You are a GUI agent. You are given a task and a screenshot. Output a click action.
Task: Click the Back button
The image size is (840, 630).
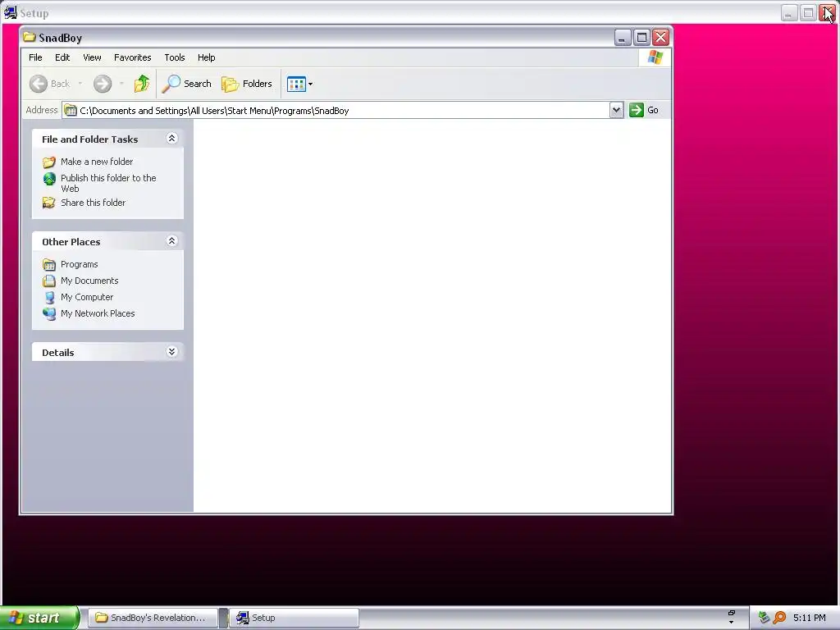click(49, 84)
